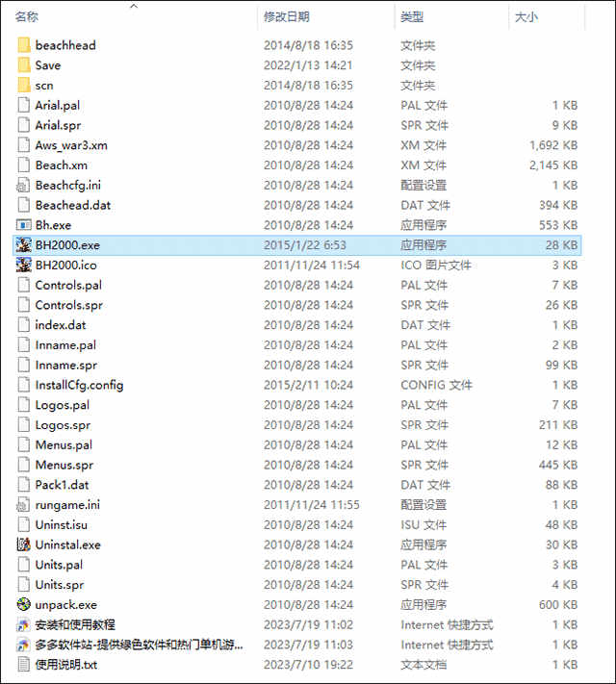This screenshot has height=684, width=616.
Task: Open the beachhead folder icon
Action: tap(24, 45)
